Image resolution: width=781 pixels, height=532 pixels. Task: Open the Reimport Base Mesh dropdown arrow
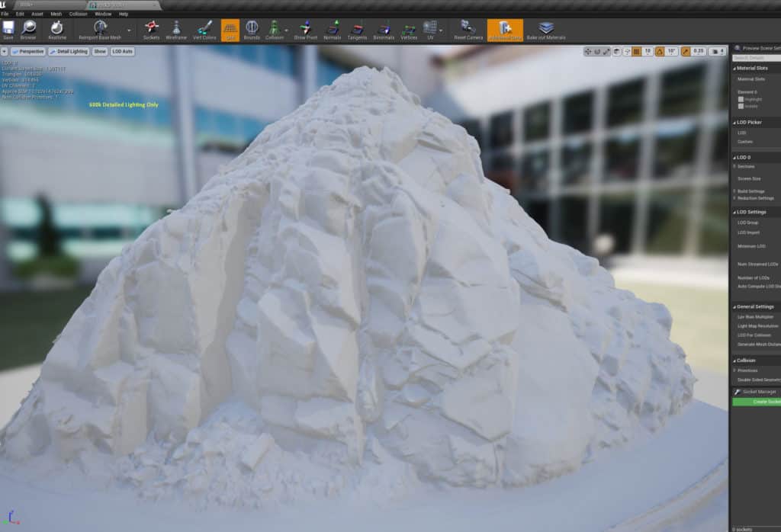(x=129, y=30)
